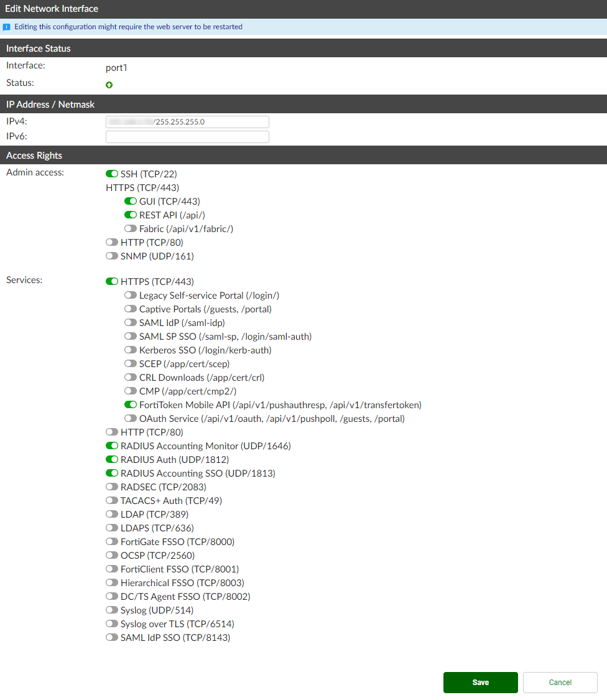Enable Syslog (UDP/514) service
The height and width of the screenshot is (700, 607).
tap(111, 610)
